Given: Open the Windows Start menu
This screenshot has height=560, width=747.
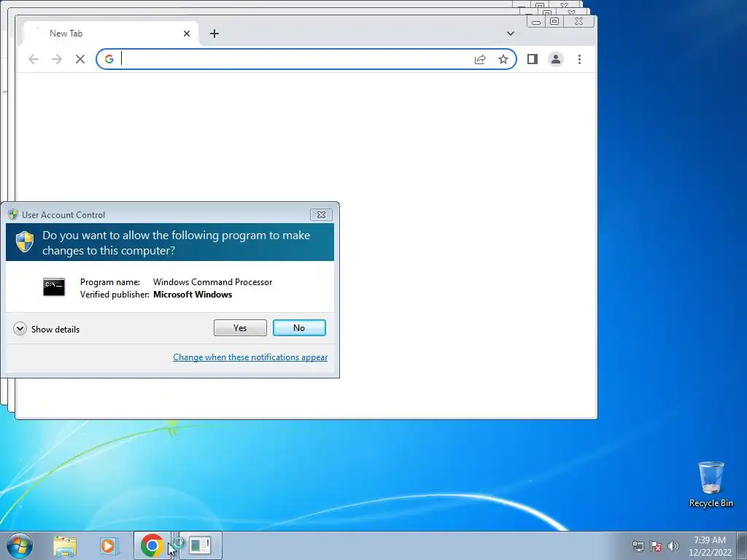Looking at the screenshot, I should 20,545.
